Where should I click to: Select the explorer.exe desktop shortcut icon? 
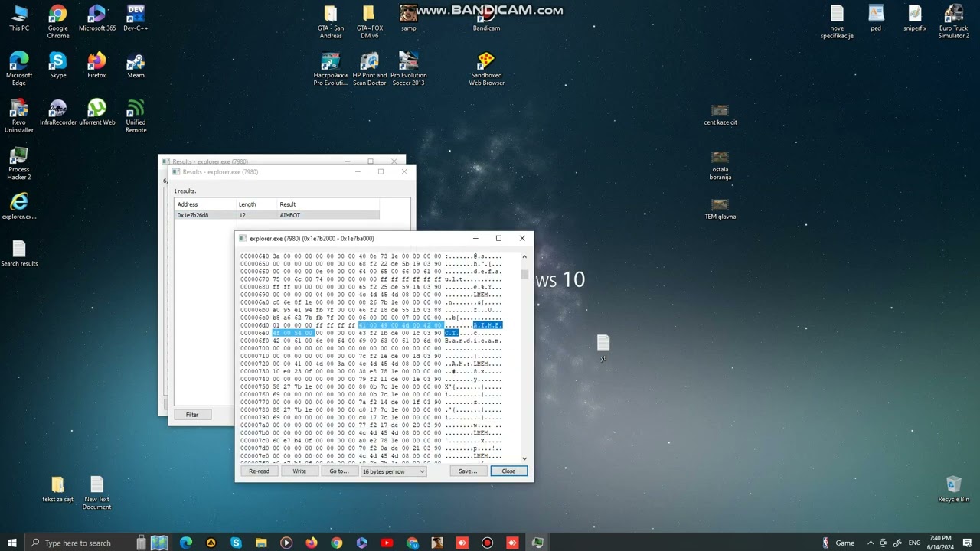[x=19, y=206]
